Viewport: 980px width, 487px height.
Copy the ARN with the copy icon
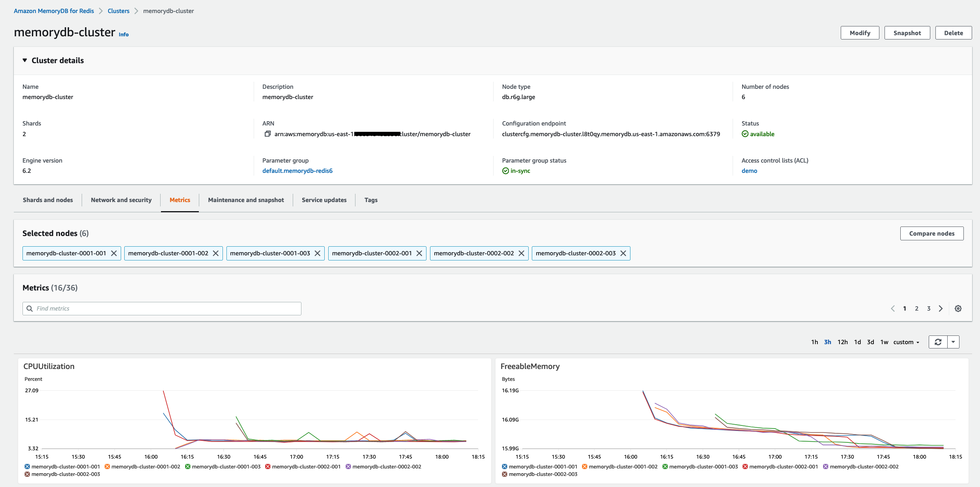(267, 134)
